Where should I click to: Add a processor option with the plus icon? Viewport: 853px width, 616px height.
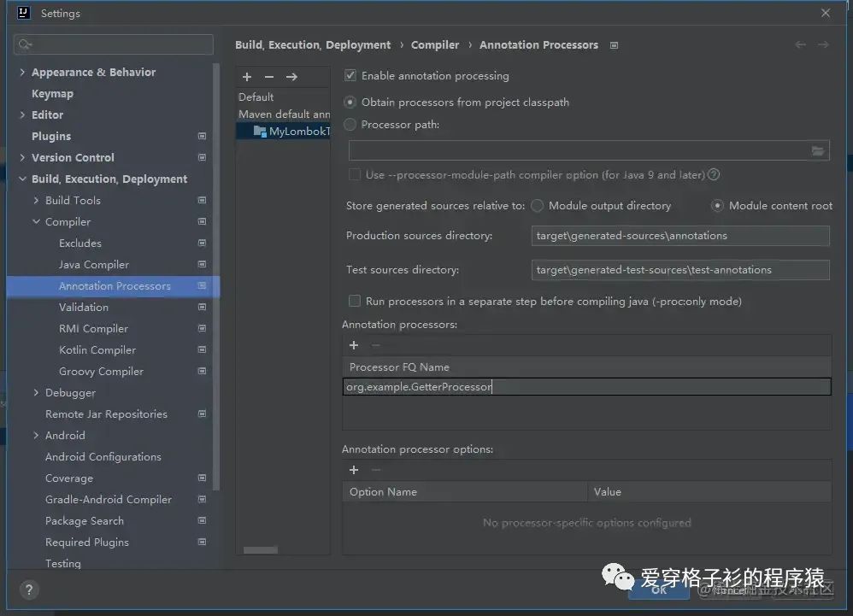[354, 470]
